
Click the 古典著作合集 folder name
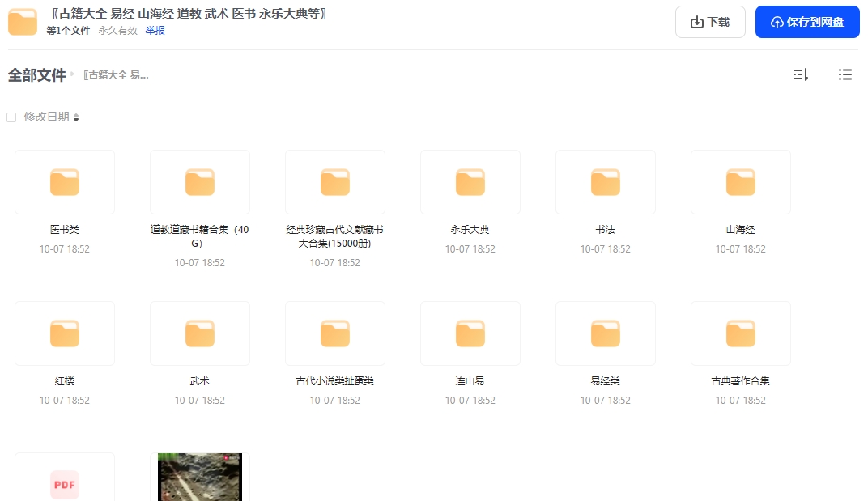point(741,381)
